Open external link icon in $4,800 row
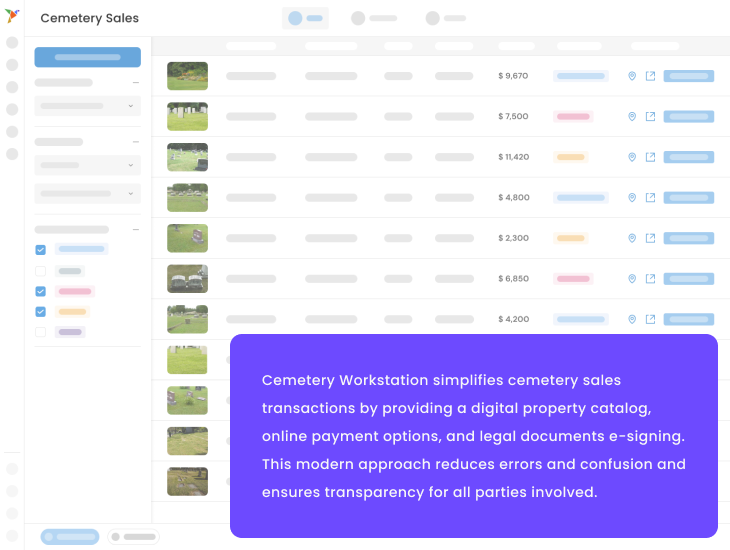The image size is (730, 550). [650, 197]
